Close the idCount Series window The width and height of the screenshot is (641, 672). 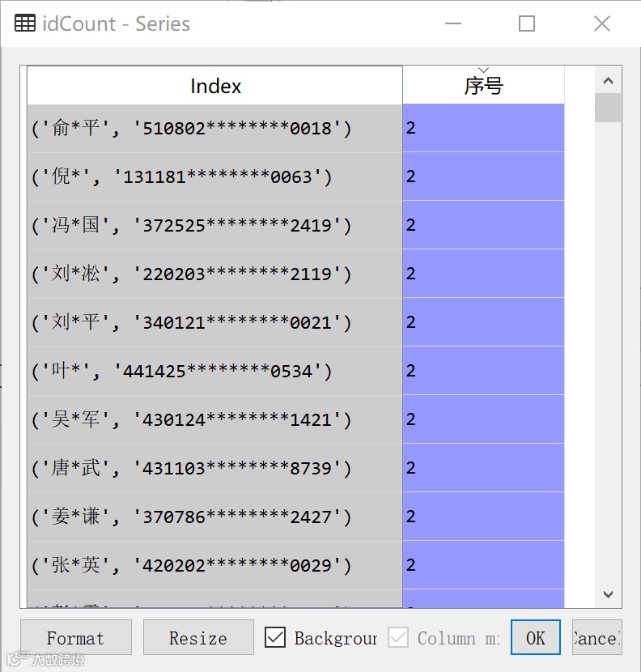602,23
